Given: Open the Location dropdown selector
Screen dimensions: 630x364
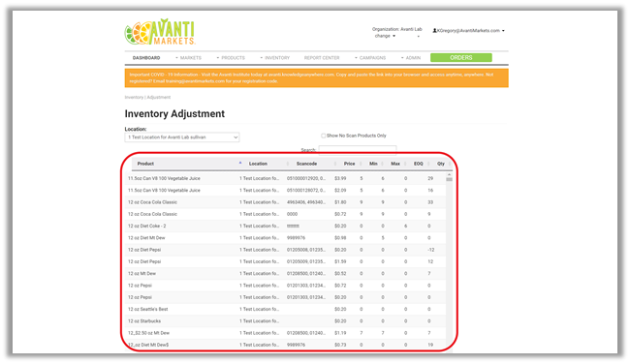Looking at the screenshot, I should (182, 137).
